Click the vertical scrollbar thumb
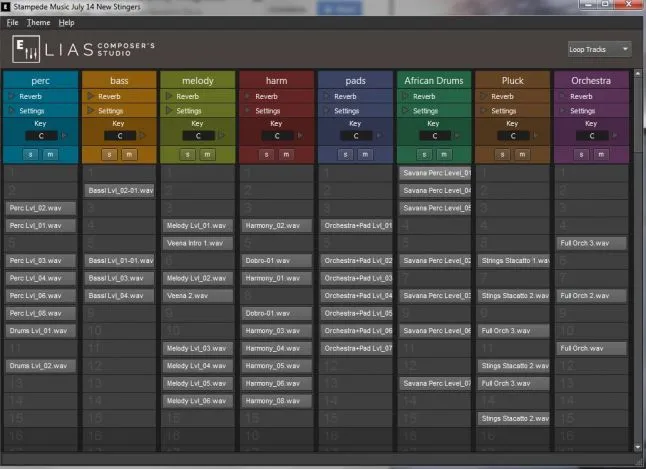This screenshot has width=646, height=469. click(x=638, y=115)
